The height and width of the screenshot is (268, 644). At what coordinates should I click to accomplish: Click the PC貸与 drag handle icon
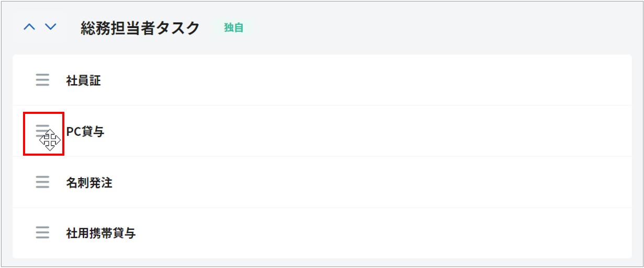[42, 131]
